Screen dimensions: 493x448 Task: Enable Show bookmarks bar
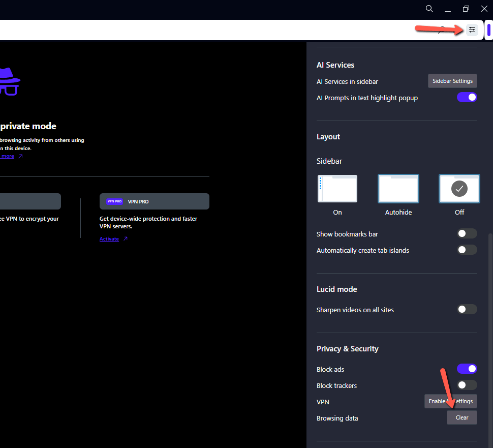tap(466, 233)
